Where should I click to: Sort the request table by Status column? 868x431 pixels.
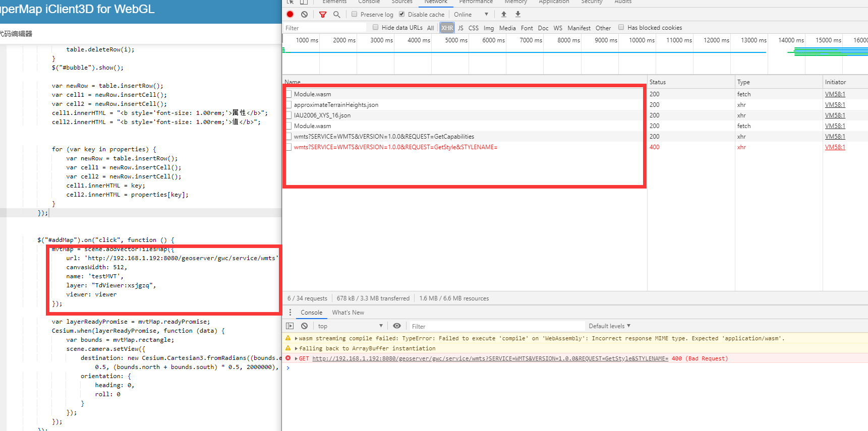coord(690,82)
